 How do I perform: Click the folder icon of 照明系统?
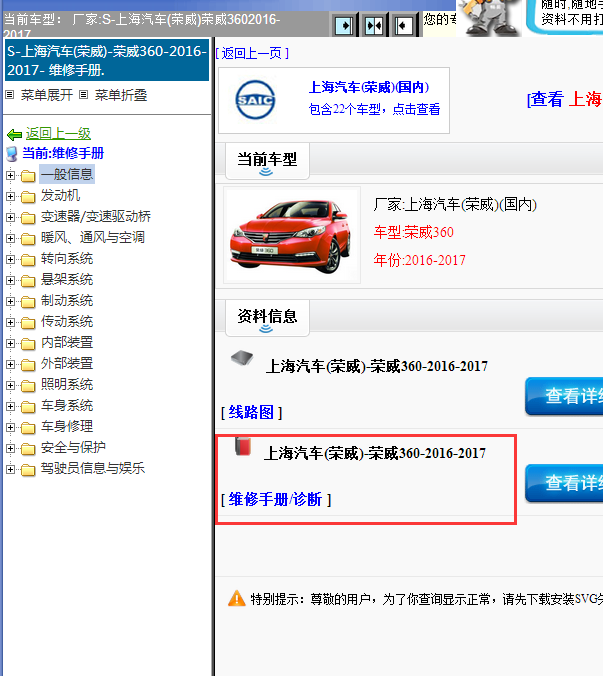[28, 385]
